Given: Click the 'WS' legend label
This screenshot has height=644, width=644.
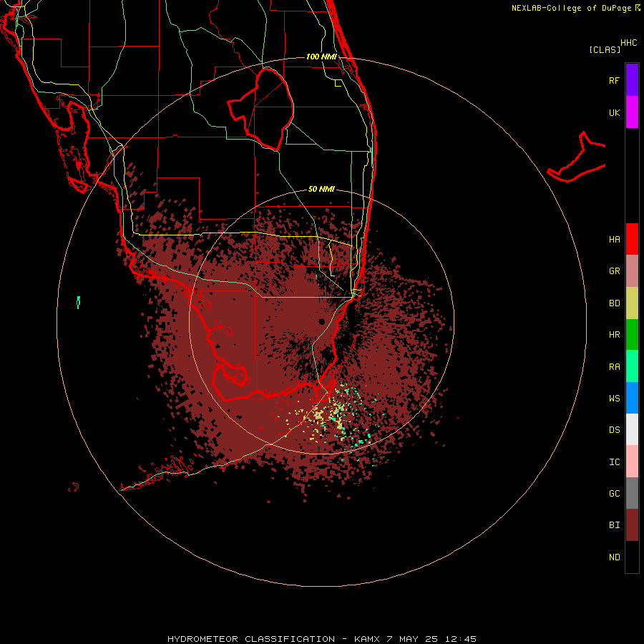Looking at the screenshot, I should point(614,398).
